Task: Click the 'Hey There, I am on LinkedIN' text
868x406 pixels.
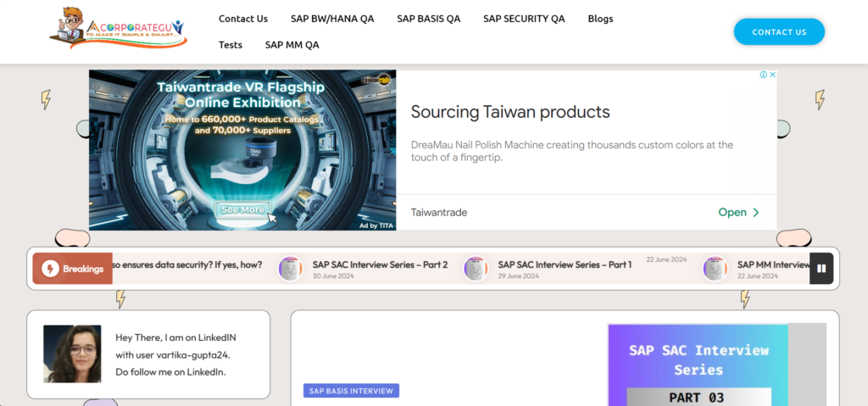Action: [176, 337]
